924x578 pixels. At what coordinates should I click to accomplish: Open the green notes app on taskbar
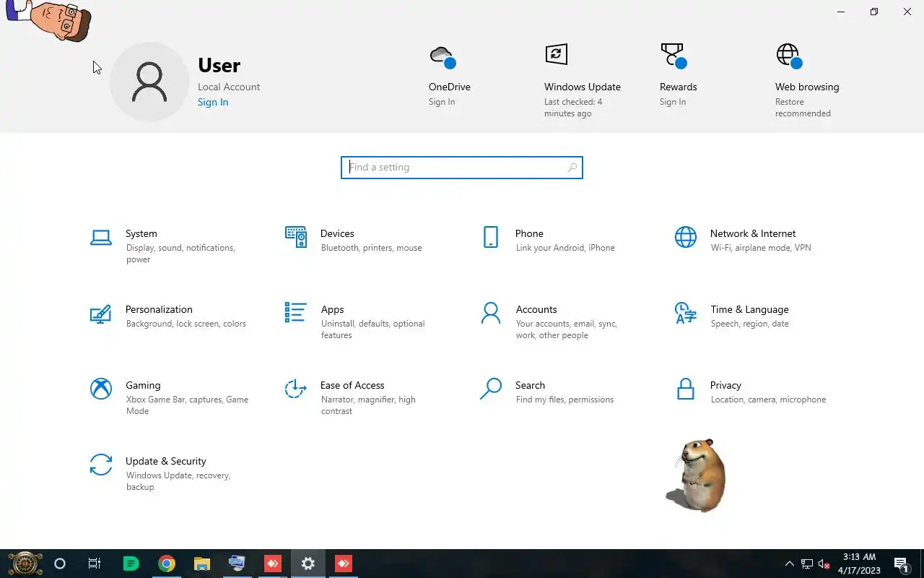(131, 564)
